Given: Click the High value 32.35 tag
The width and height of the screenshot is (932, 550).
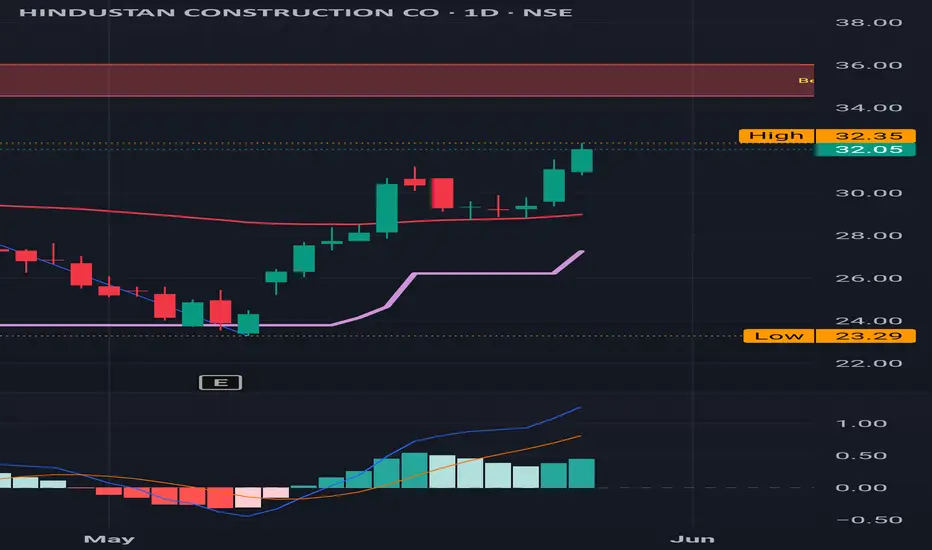Looking at the screenshot, I should pos(865,136).
